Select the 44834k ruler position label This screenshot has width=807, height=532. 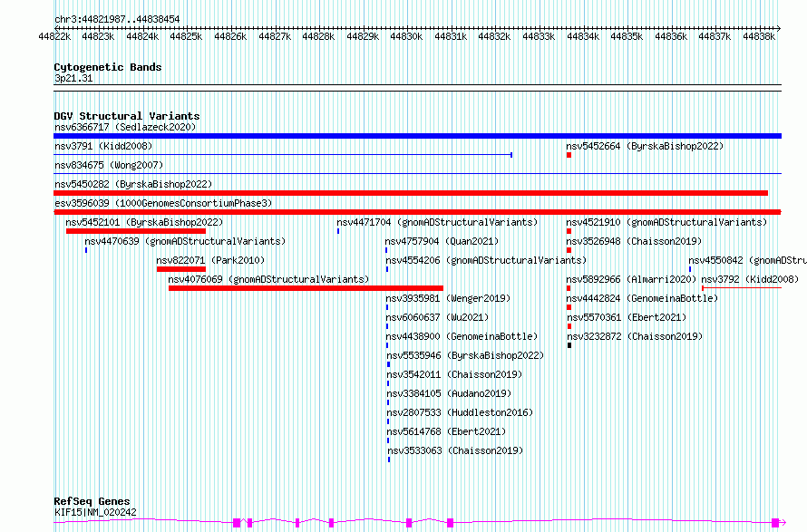(583, 36)
